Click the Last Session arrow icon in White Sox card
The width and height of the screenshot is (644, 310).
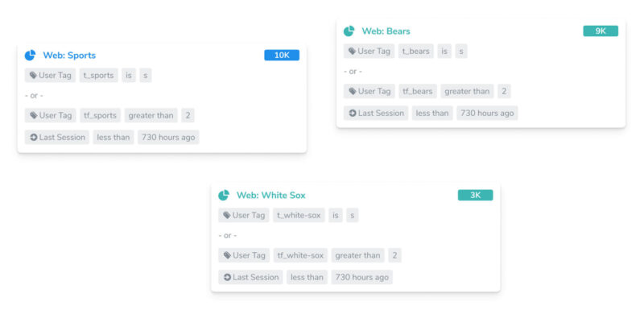(x=227, y=277)
